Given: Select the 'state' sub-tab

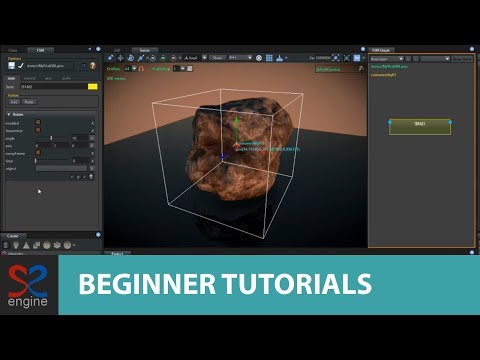Looking at the screenshot, I should tap(11, 78).
